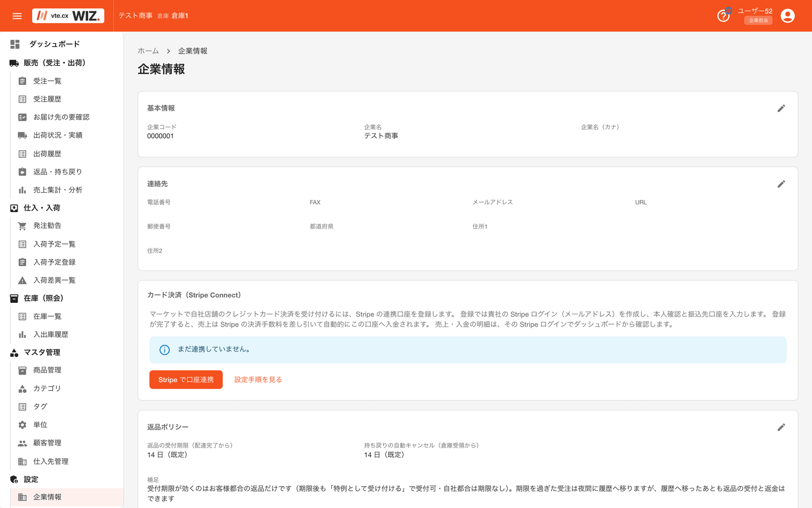Click the bar chart icon beside 売上集計・分析
The image size is (812, 508).
pos(22,190)
